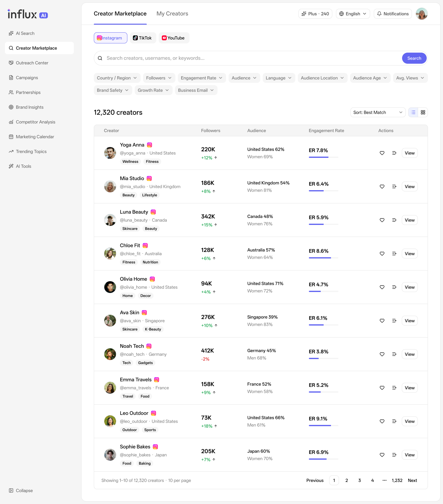
Task: Select YouTube platform tab
Action: coord(174,38)
